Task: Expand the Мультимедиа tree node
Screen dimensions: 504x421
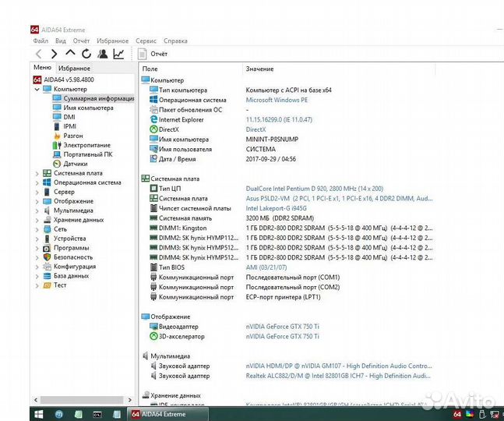Action: (37, 210)
